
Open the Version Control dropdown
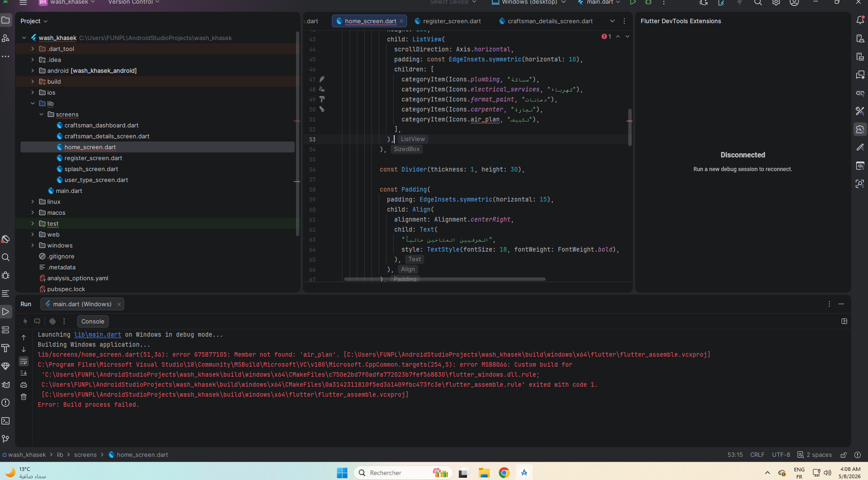[134, 2]
